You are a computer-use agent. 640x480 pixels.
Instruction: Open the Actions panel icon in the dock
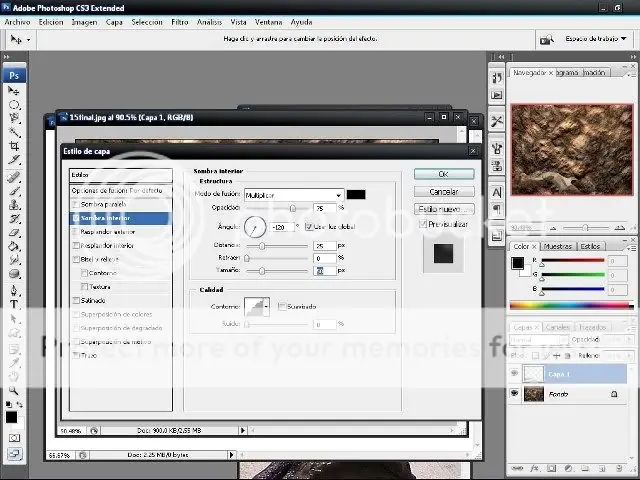pyautogui.click(x=497, y=95)
